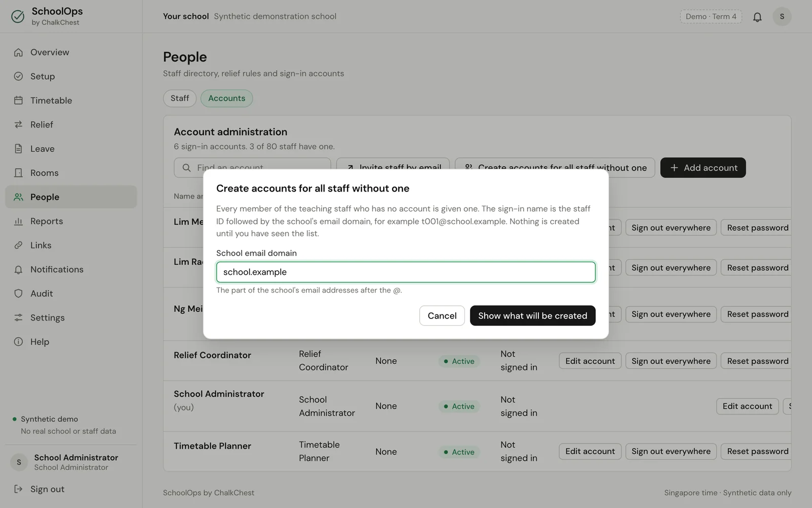Click the Sign out arrow icon
The height and width of the screenshot is (508, 812).
pyautogui.click(x=18, y=489)
